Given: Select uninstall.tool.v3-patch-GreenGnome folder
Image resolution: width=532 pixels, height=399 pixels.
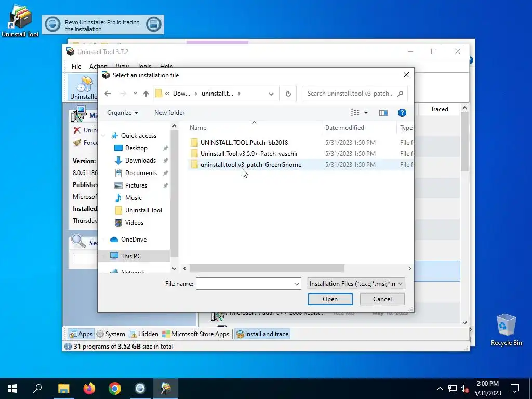Looking at the screenshot, I should [x=251, y=165].
